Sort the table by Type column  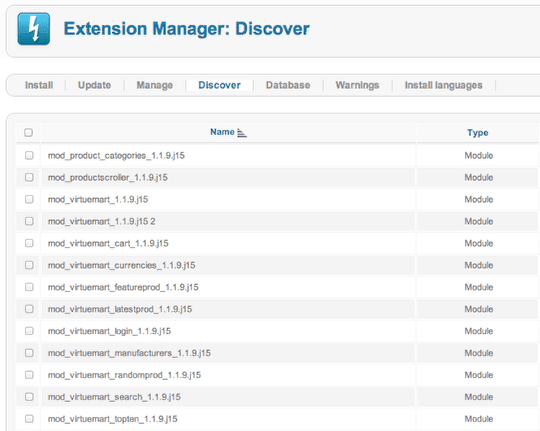[478, 133]
